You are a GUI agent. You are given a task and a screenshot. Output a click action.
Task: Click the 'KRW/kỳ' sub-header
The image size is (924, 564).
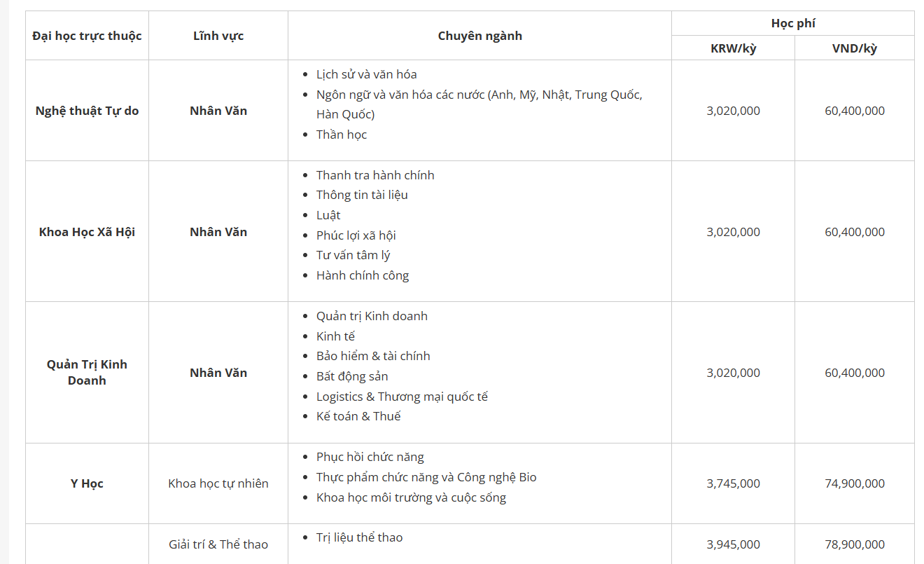tap(733, 48)
